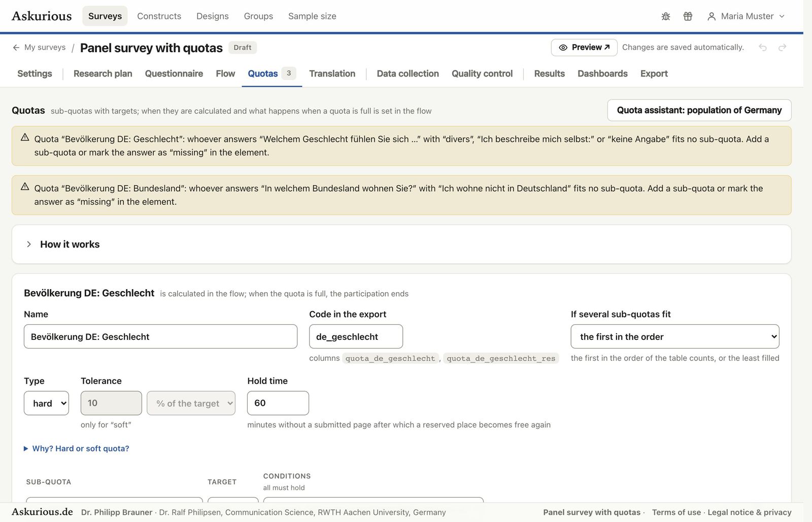
Task: Switch to the Data collection tab
Action: [408, 74]
